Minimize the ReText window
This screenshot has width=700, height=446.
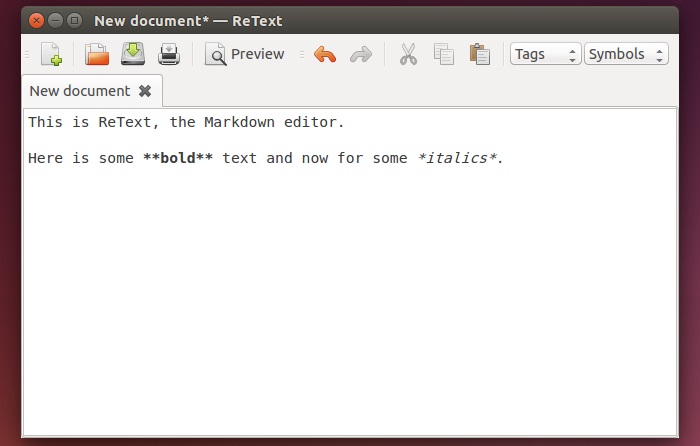[55, 21]
